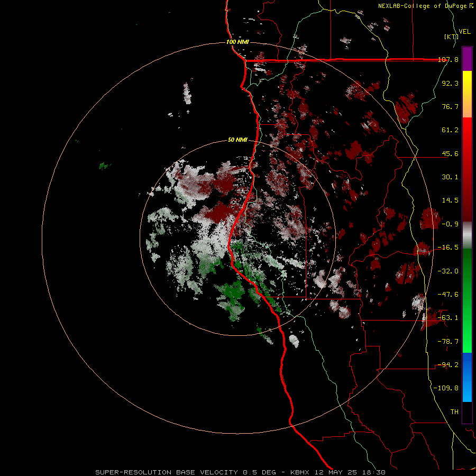Image resolution: width=476 pixels, height=476 pixels.
Task: Select the 61.2 legend value
Action: [450, 130]
